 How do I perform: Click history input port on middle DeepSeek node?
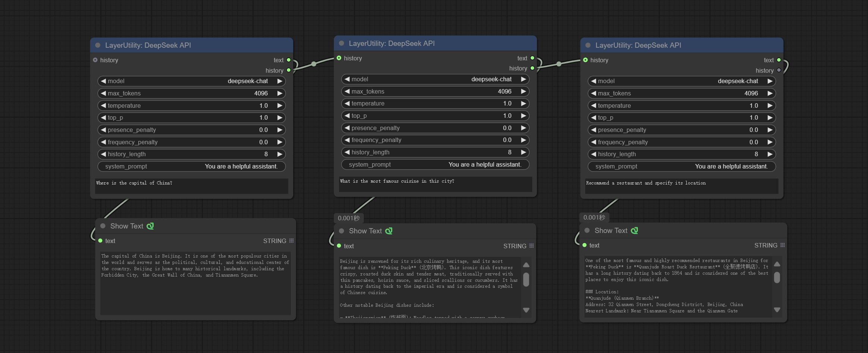point(339,58)
